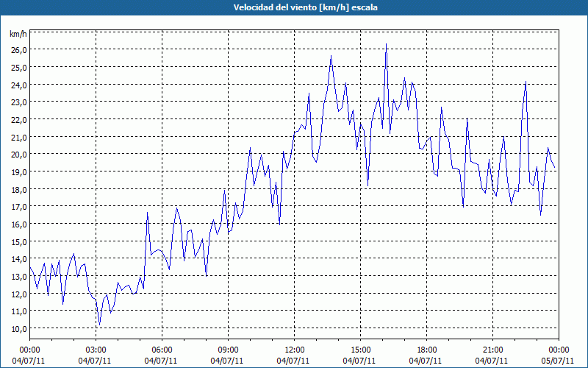588x368 pixels.
Task: Click the 12,0 y-axis label
Action: click(x=18, y=294)
